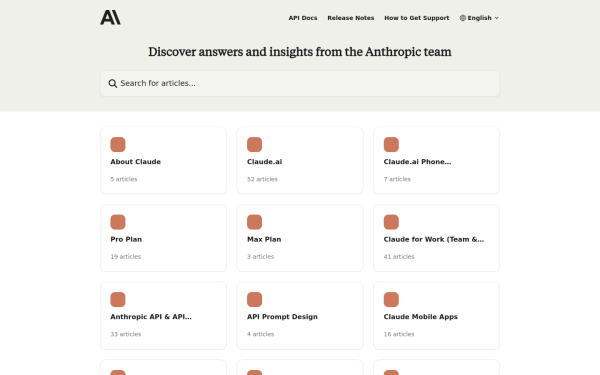Click the Claude.ai collection icon
This screenshot has height=375, width=600.
[254, 145]
